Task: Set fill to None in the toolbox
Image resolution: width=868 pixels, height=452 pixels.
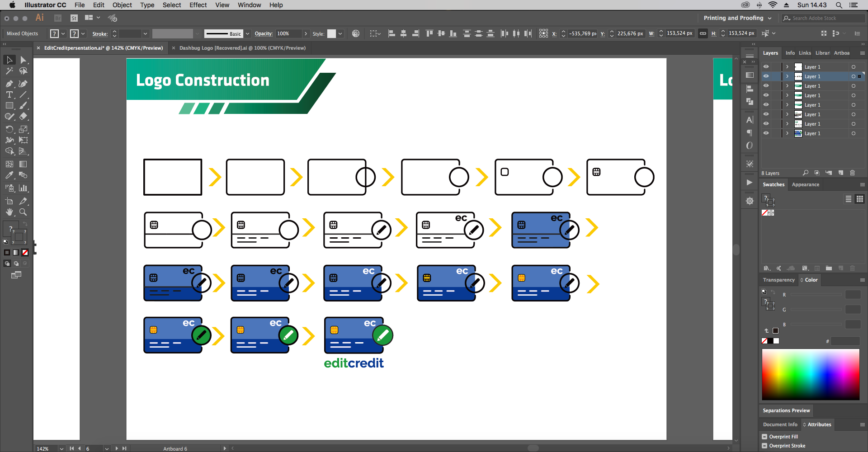Action: pos(25,252)
